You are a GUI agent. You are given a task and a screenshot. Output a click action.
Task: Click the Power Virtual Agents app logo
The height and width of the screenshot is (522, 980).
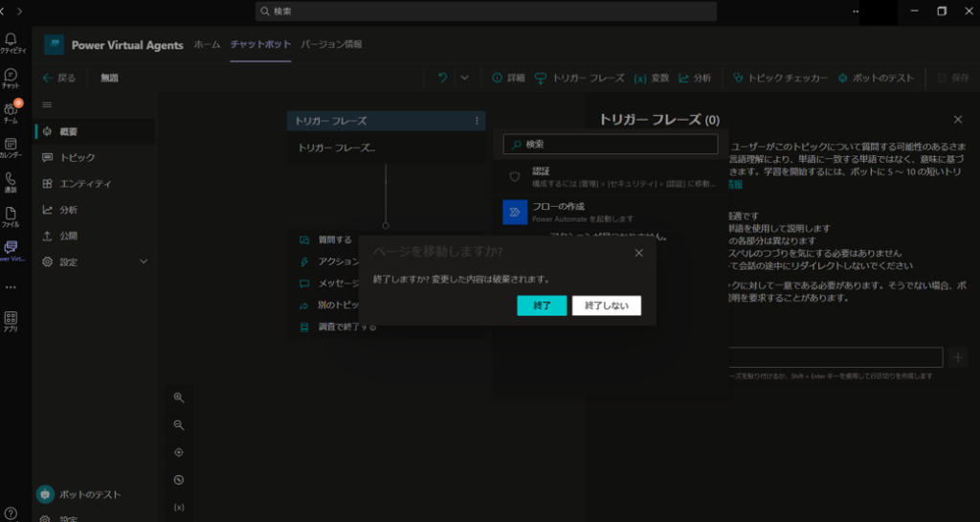[x=54, y=45]
